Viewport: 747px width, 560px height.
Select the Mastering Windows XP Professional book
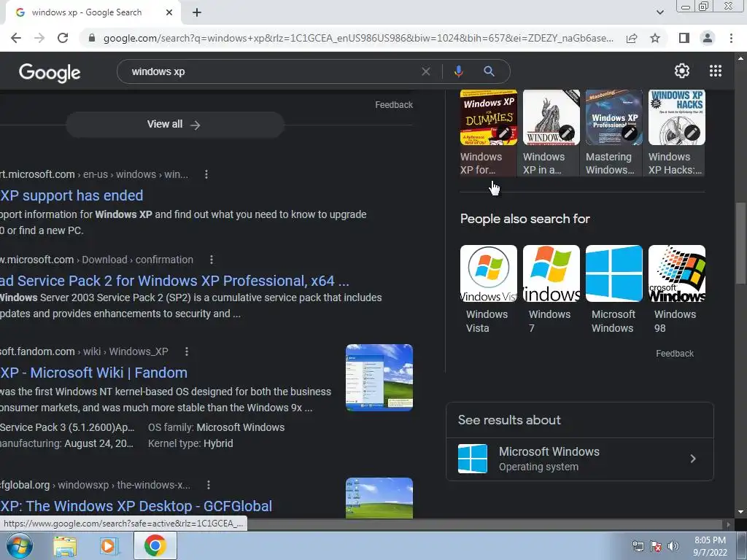(x=614, y=133)
